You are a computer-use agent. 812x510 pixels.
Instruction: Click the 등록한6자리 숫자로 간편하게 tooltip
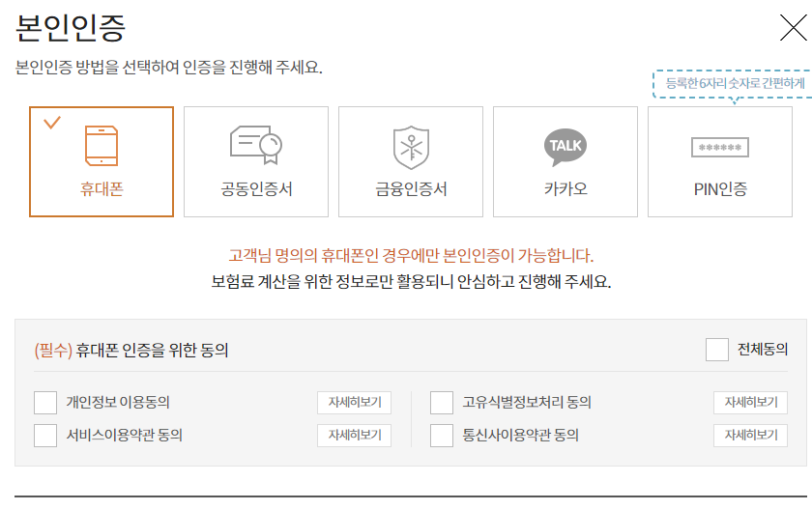point(735,83)
